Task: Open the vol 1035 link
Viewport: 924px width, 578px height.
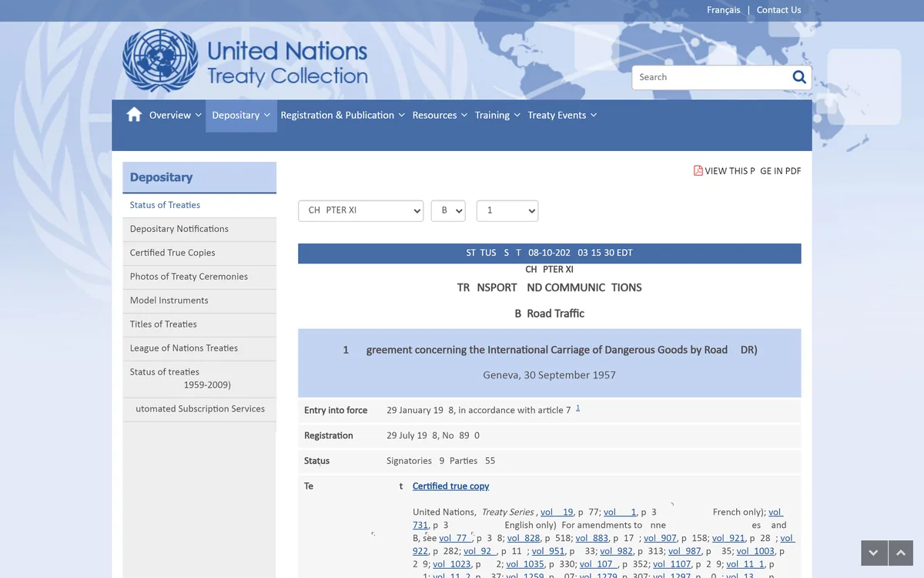Action: pos(525,565)
